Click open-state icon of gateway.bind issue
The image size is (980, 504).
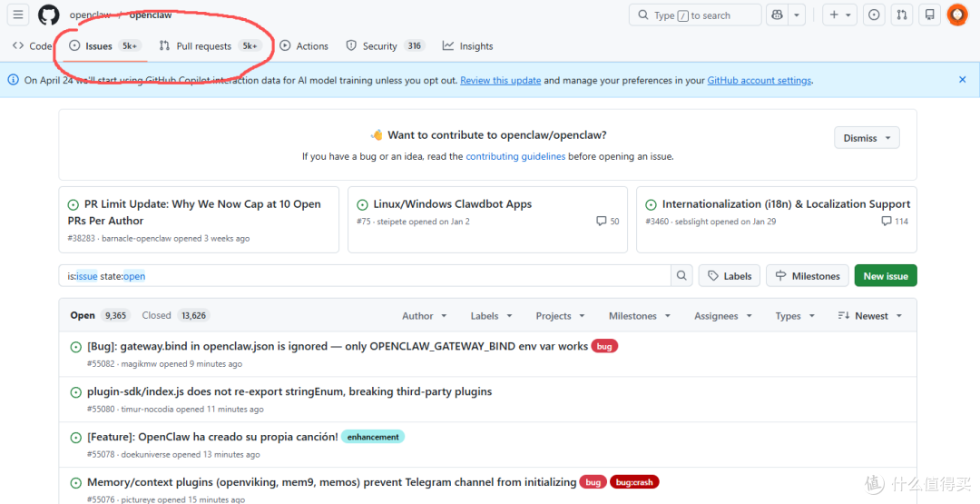[x=75, y=347]
